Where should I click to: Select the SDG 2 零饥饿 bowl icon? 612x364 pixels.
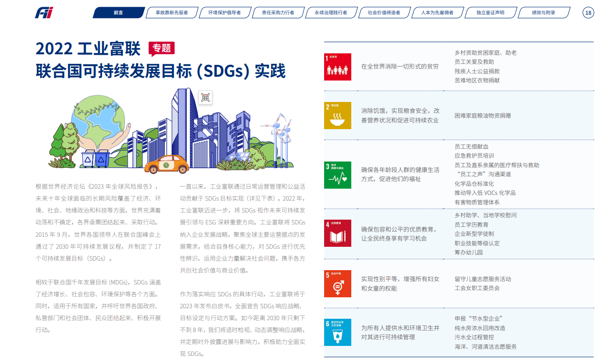pos(337,115)
